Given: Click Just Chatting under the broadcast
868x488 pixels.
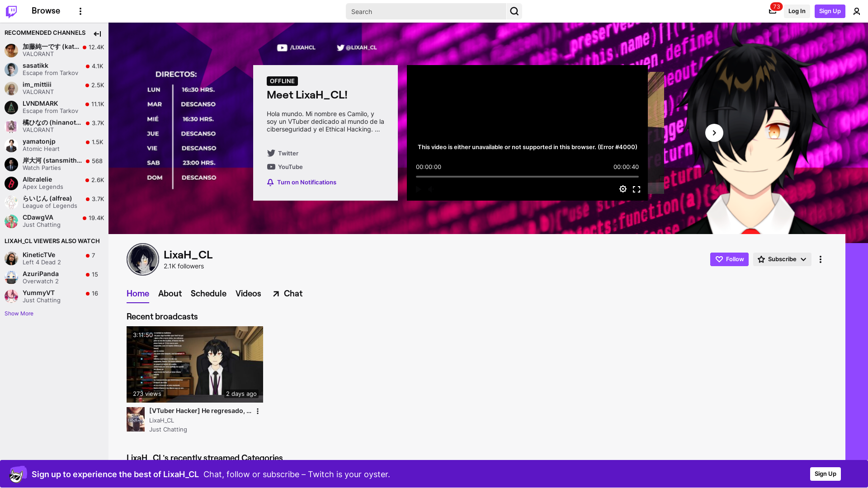Looking at the screenshot, I should (168, 430).
